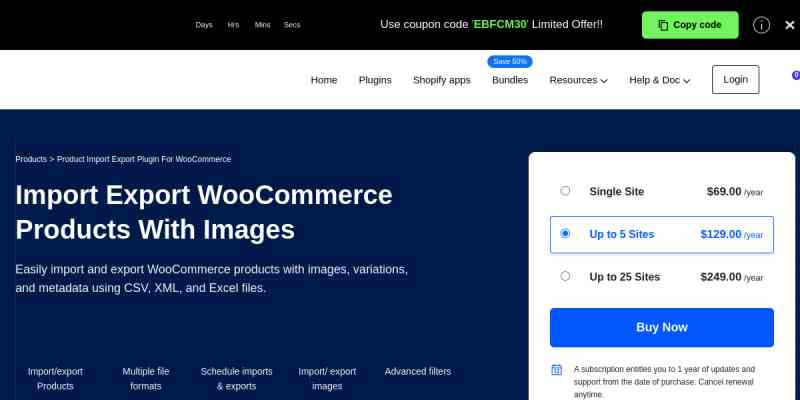This screenshot has width=800, height=400.
Task: Click the Copy code button
Action: 690,25
